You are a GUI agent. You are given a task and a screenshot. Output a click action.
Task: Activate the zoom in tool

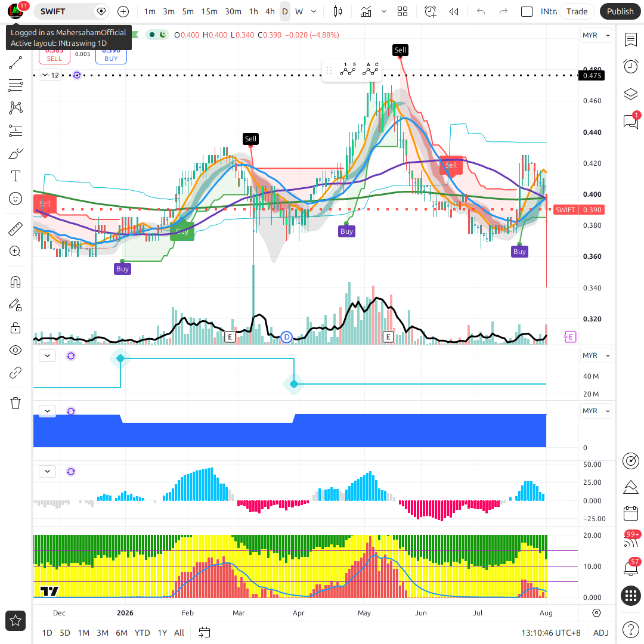[16, 252]
